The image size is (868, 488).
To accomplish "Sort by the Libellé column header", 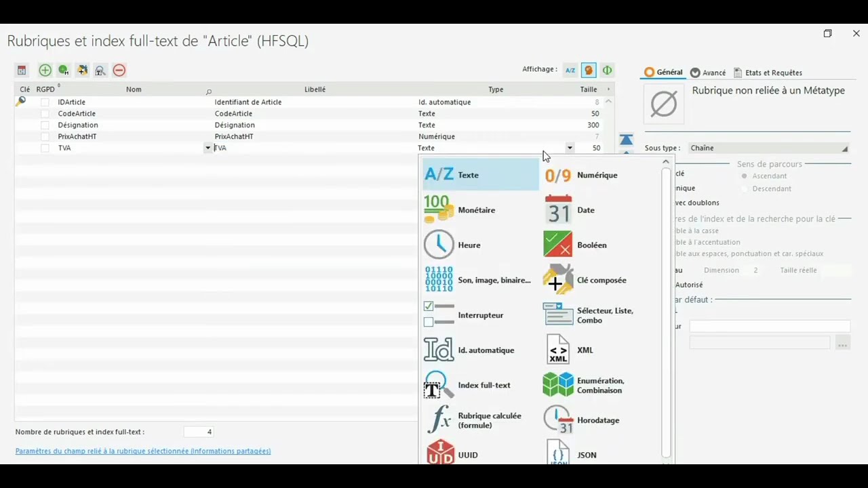I will tap(315, 89).
